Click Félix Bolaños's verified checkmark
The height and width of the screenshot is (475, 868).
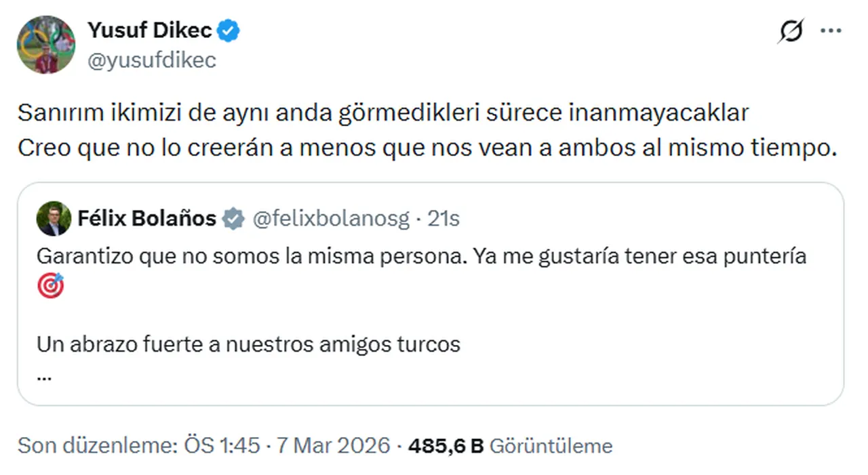(x=233, y=218)
